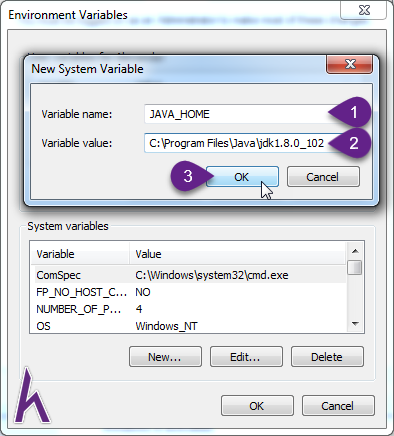The height and width of the screenshot is (436, 394).
Task: Select the NO value of FP_NO_HOST_C
Action: pos(143,292)
